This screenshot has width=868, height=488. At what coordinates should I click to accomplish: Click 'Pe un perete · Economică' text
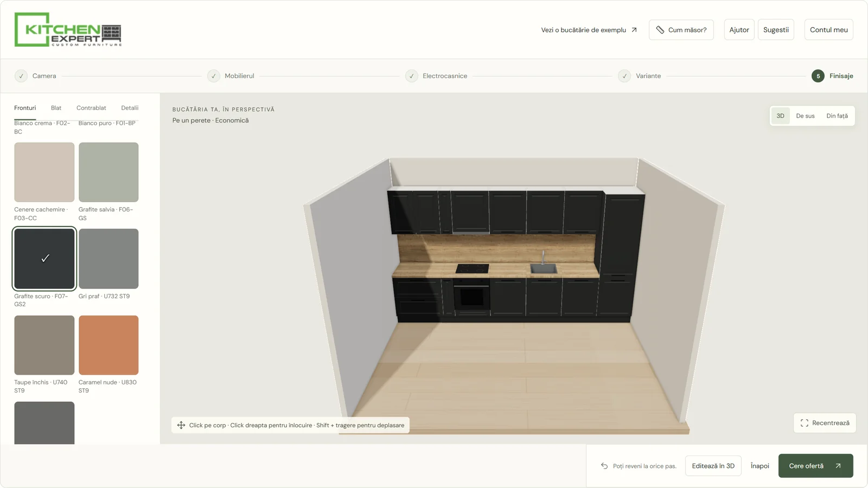(x=210, y=120)
